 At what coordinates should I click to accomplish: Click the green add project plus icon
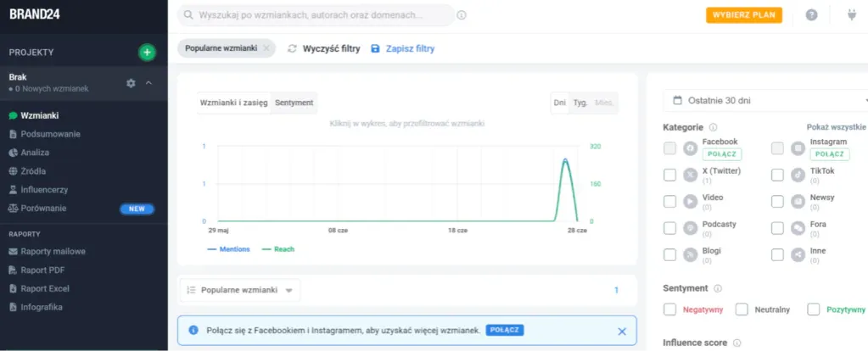coord(147,53)
